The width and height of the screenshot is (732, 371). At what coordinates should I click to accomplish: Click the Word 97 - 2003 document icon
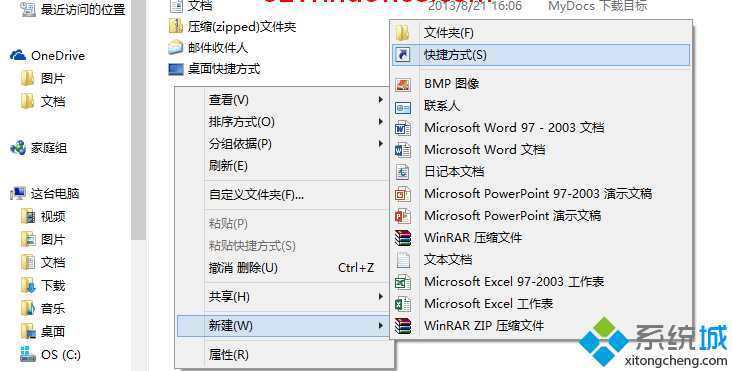click(402, 128)
